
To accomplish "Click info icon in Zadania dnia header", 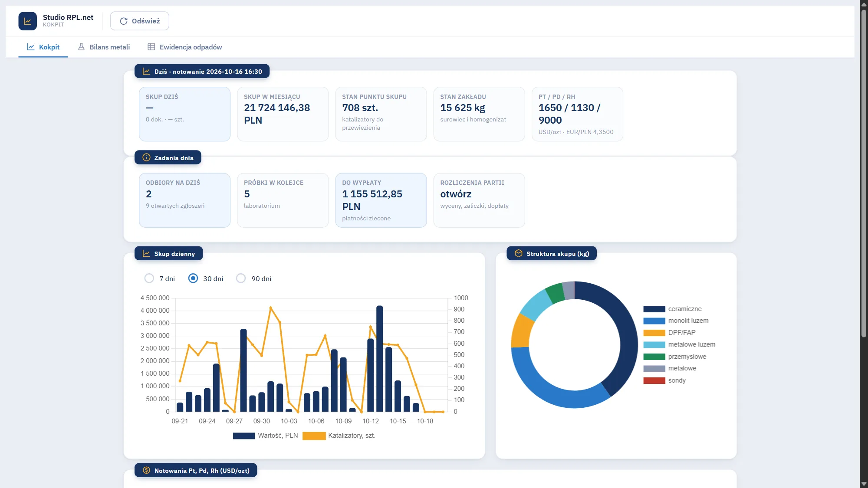I will click(x=146, y=157).
